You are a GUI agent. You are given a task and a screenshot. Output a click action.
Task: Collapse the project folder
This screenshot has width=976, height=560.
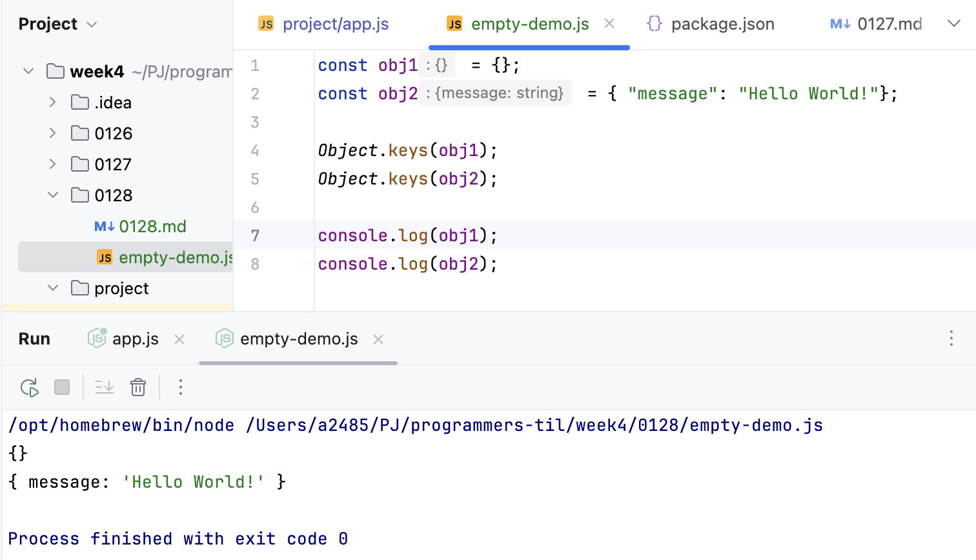[53, 288]
